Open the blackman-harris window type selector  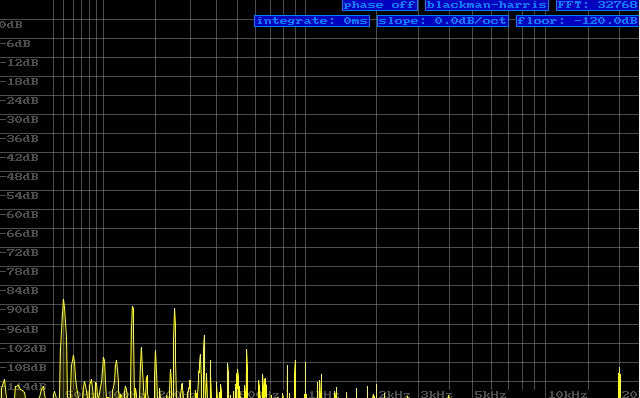[x=487, y=5]
